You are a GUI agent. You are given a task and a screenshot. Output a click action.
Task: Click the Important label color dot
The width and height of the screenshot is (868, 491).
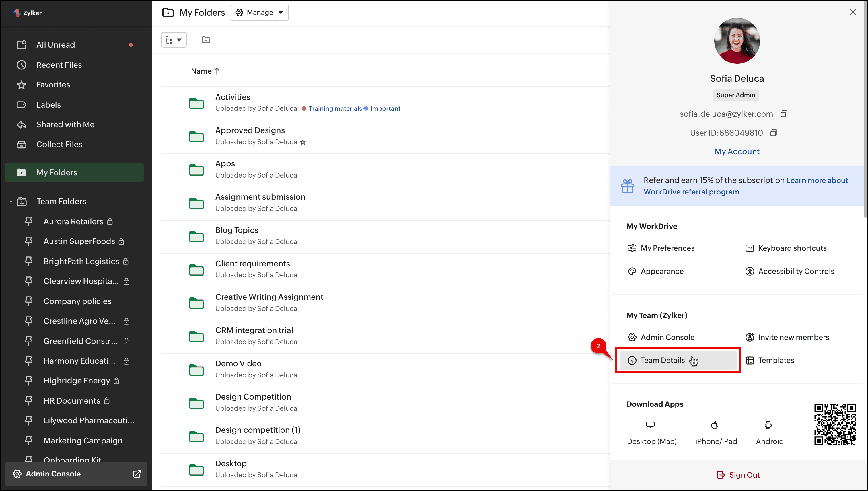coord(365,109)
